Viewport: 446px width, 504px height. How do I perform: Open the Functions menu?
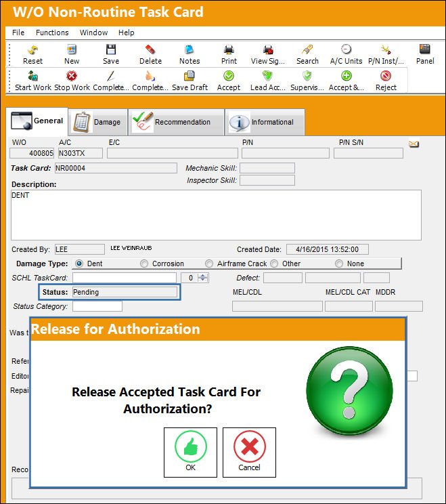pos(52,33)
